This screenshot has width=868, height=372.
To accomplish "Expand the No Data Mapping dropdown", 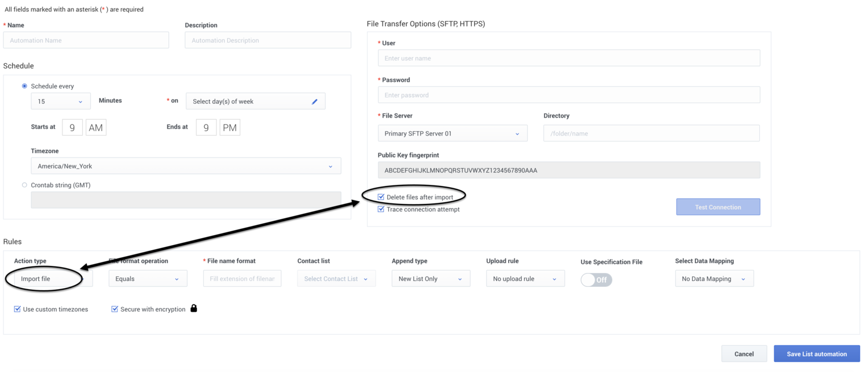I will click(714, 279).
